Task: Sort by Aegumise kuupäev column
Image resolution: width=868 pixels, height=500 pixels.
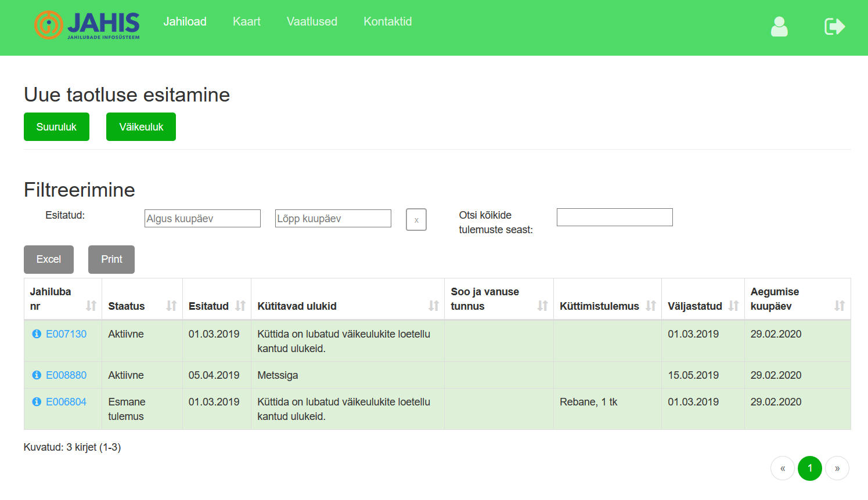Action: coord(840,306)
